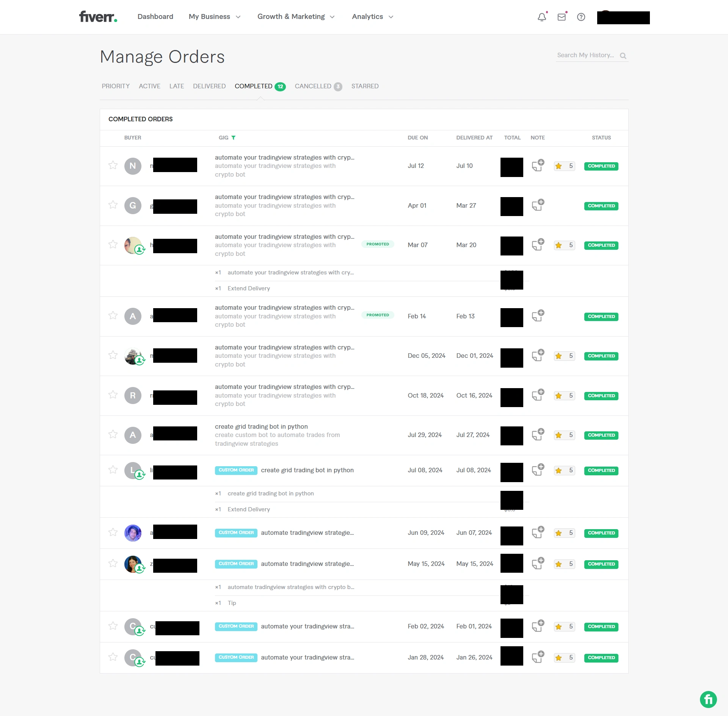Switch to the Delivered tab

click(209, 86)
